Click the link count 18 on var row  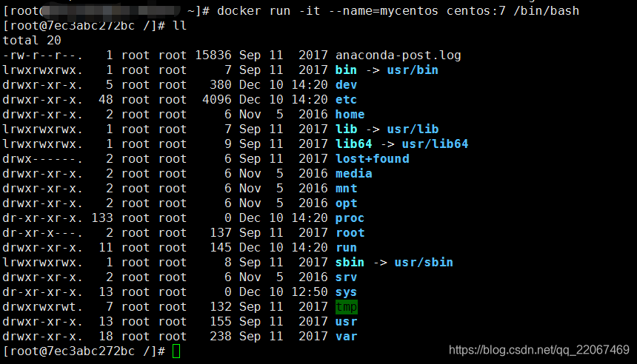click(106, 337)
